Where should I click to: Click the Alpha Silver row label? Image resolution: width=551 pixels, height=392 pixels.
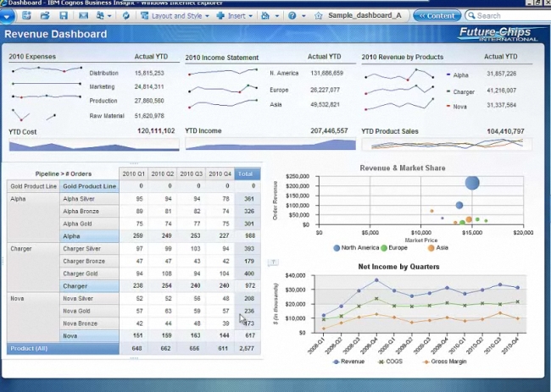click(89, 199)
